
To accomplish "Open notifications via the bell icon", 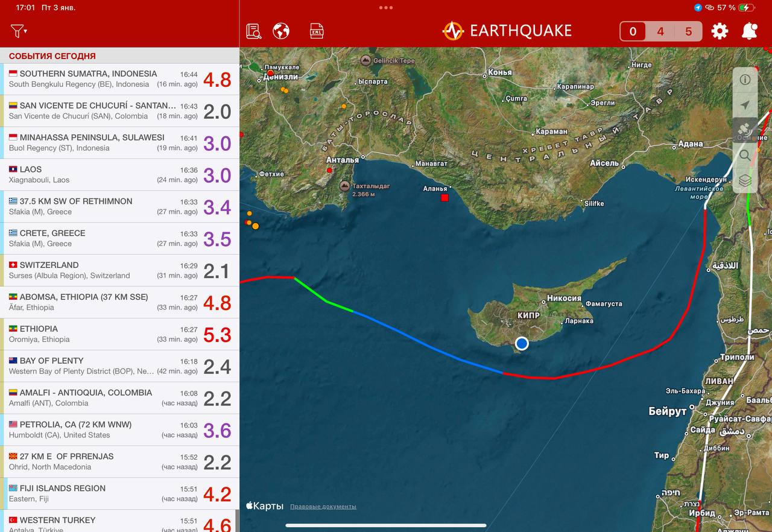I will (750, 31).
